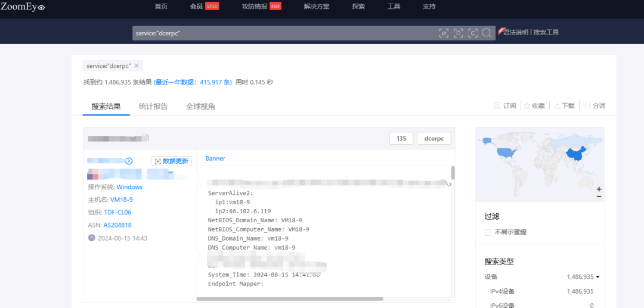Click NetBIOS_Computer_Name: VM18-9 line
Image resolution: width=644 pixels, height=308 pixels.
point(259,229)
